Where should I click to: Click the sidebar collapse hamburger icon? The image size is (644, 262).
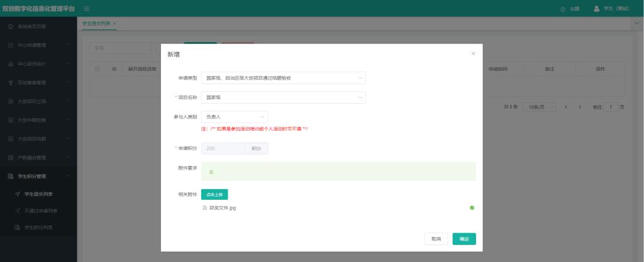[87, 8]
